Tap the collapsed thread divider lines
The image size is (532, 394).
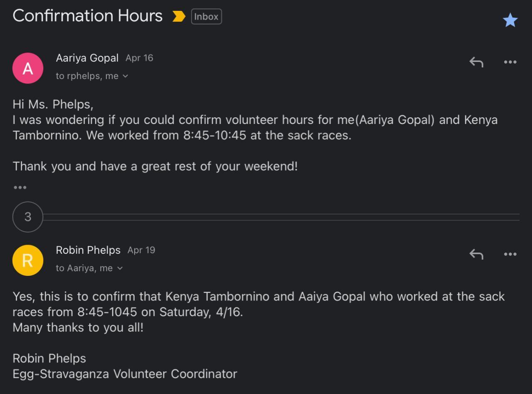pyautogui.click(x=281, y=217)
